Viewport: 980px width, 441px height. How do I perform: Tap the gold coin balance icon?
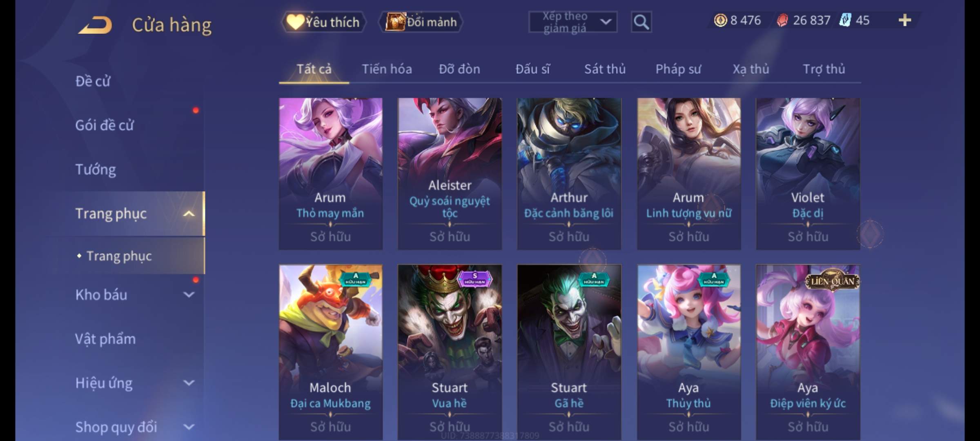click(x=720, y=20)
